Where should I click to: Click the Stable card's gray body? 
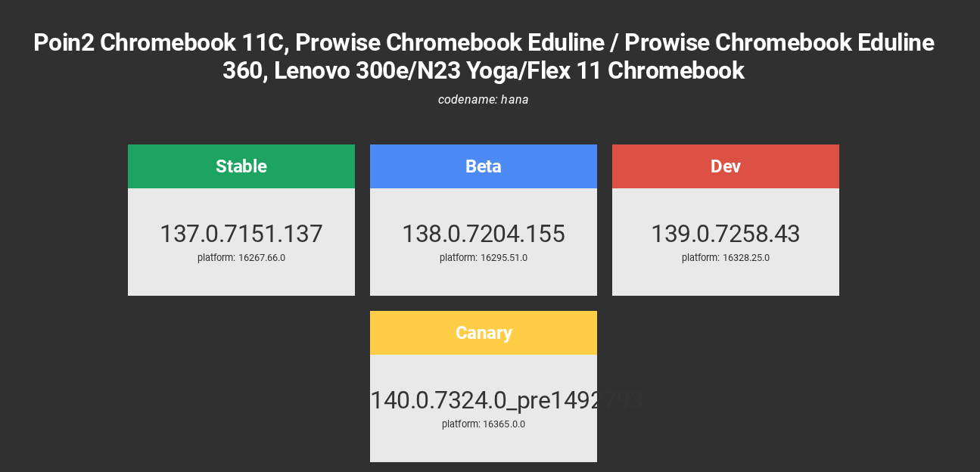pos(241,242)
